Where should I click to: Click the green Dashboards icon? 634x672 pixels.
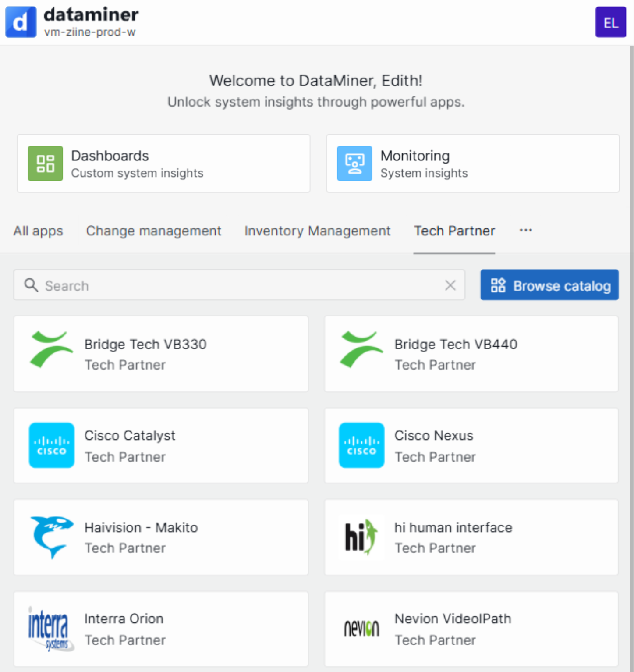pos(45,164)
